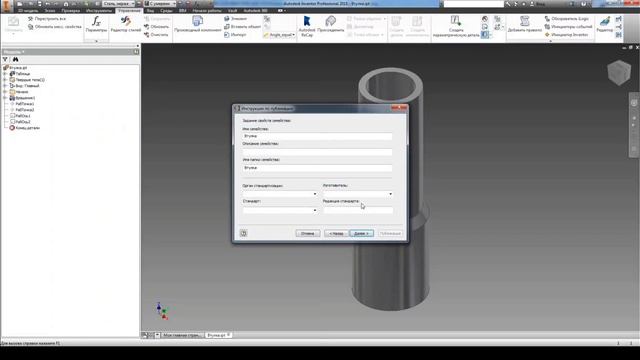This screenshot has width=640, height=360.
Task: Switch to the Inspect ribbon tab
Action: 71,11
